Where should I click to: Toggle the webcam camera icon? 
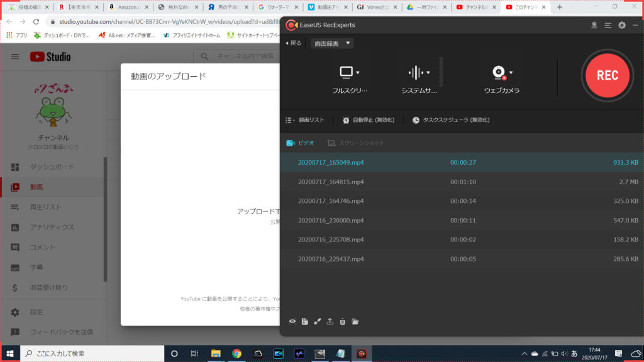pos(499,73)
